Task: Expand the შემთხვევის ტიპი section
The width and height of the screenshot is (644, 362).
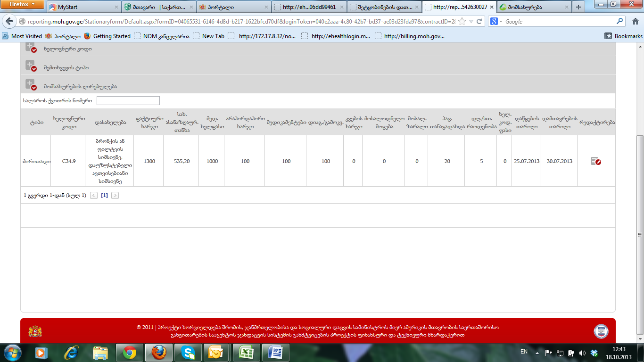Action: click(x=31, y=66)
